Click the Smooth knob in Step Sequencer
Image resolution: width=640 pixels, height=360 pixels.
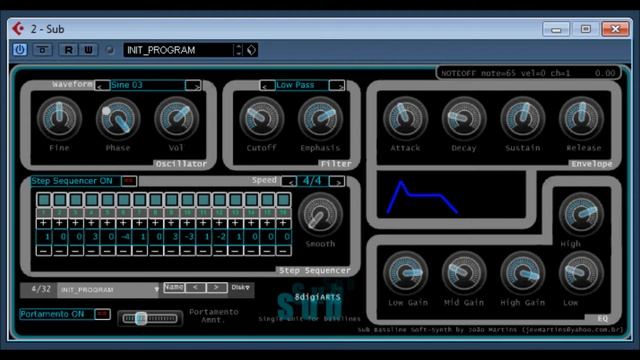(x=320, y=215)
